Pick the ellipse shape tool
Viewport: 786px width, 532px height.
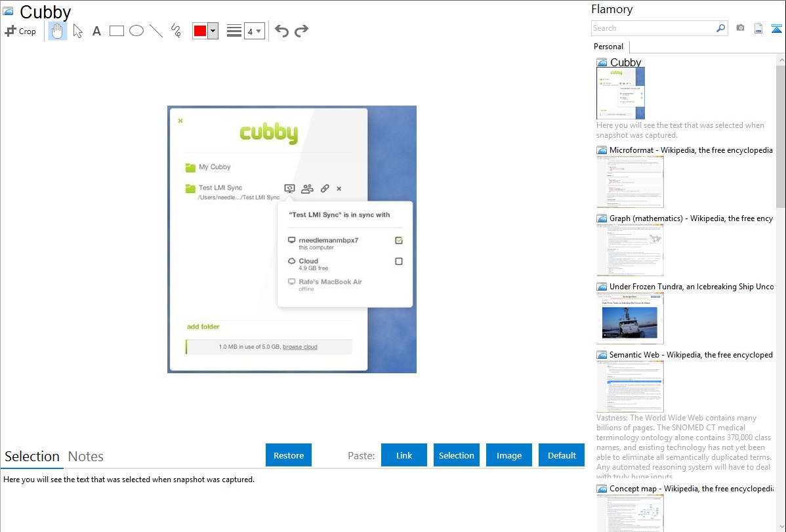coord(136,31)
